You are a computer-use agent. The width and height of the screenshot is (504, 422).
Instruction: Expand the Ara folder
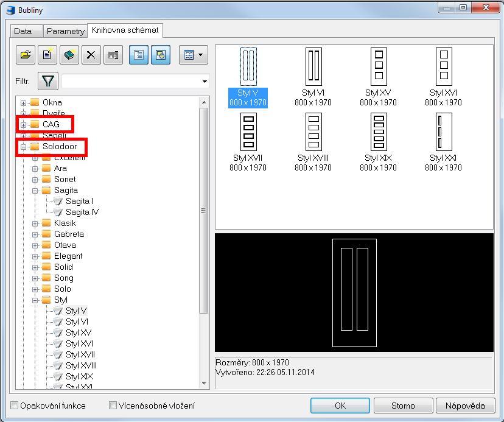tap(35, 169)
